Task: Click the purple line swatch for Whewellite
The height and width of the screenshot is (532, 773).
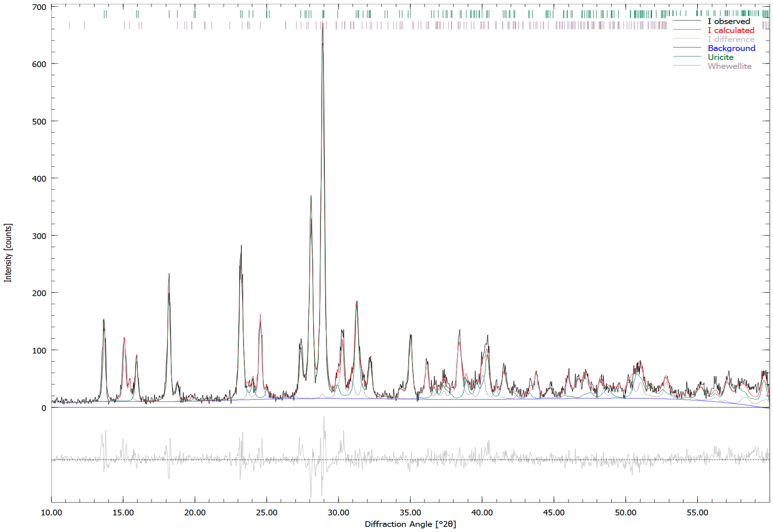Action: point(687,66)
